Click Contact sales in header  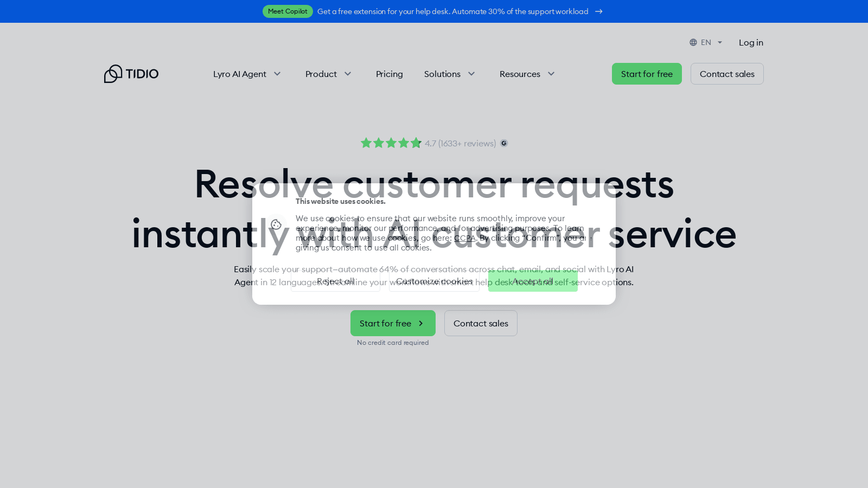click(727, 74)
